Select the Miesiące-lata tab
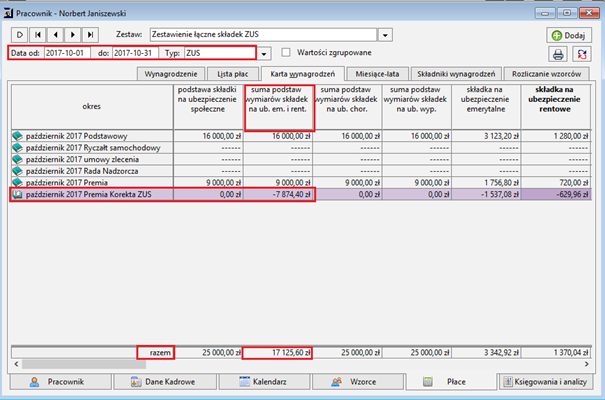The width and height of the screenshot is (605, 400). click(x=377, y=74)
